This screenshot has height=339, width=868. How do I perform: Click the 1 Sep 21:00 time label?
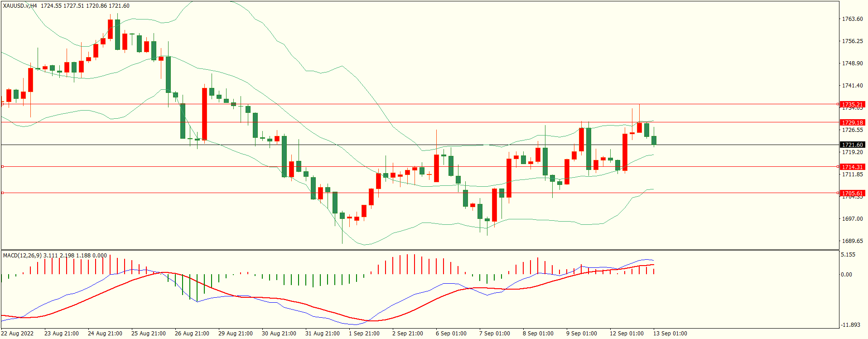364,334
